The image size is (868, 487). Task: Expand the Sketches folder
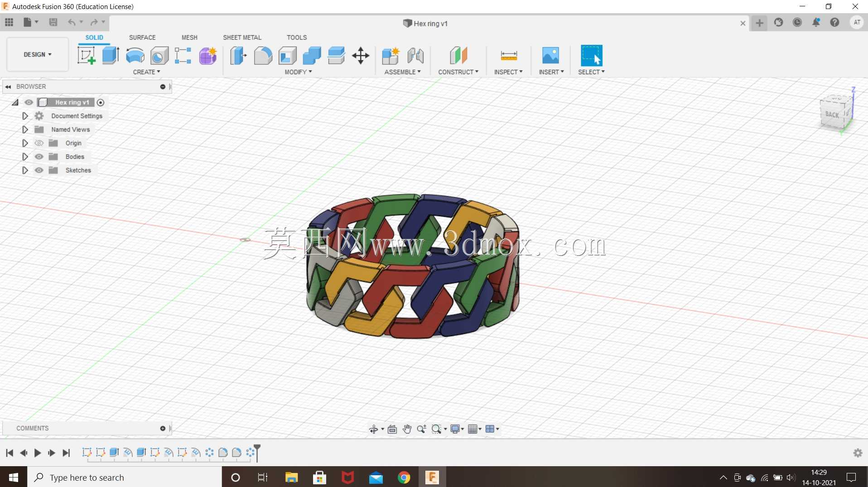click(25, 170)
